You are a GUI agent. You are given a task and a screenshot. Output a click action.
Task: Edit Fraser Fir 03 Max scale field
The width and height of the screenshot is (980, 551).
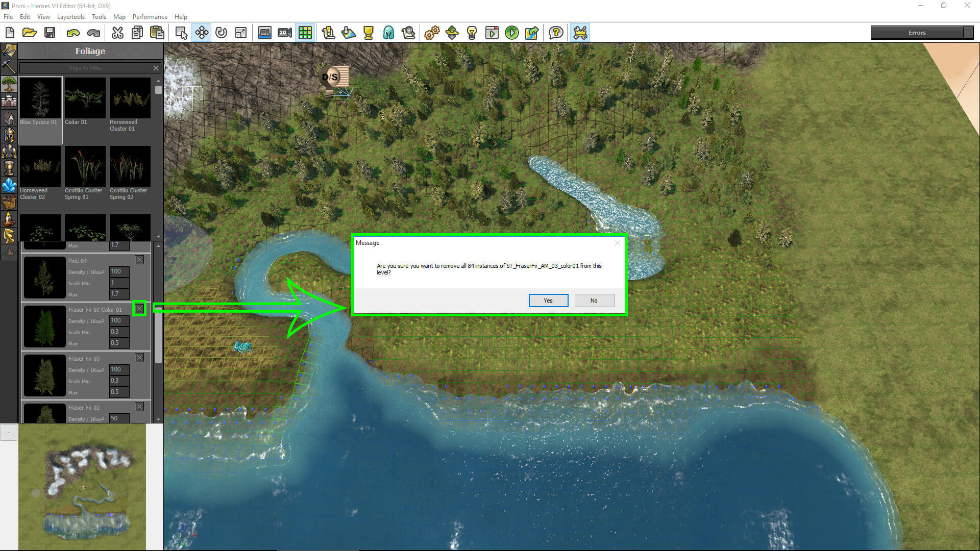(119, 392)
